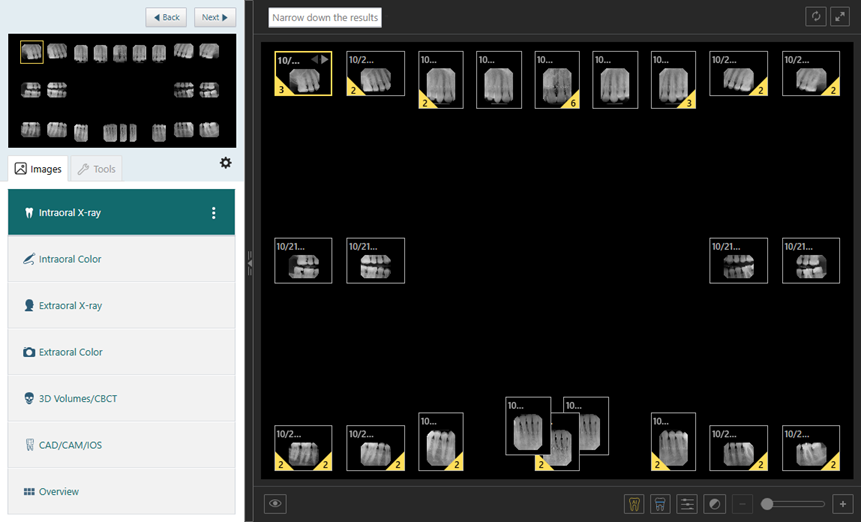
Task: Switch to the Tools tab
Action: coord(96,169)
